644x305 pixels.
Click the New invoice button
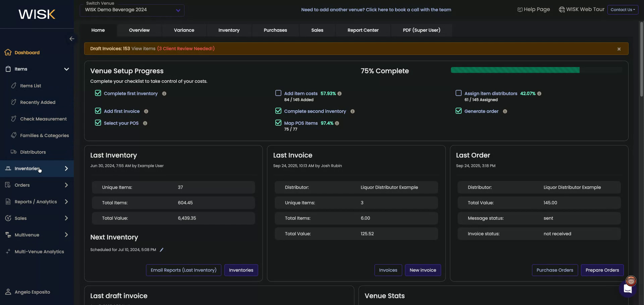click(423, 270)
